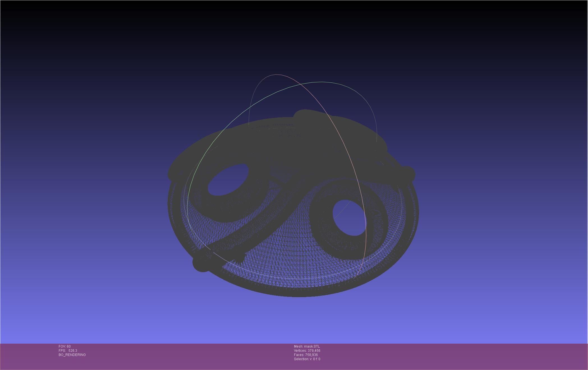Viewport: 588px width, 370px height.
Task: Click the FPS value in the info bar
Action: [72, 351]
